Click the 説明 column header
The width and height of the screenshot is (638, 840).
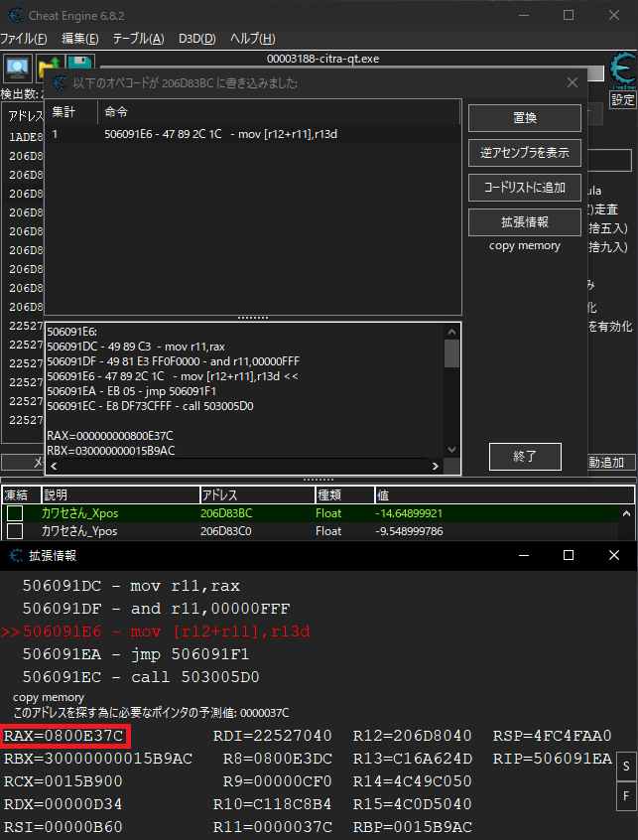point(120,495)
